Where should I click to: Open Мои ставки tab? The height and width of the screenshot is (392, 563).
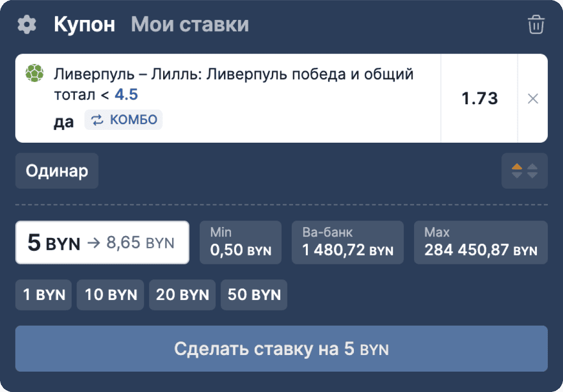tap(190, 25)
